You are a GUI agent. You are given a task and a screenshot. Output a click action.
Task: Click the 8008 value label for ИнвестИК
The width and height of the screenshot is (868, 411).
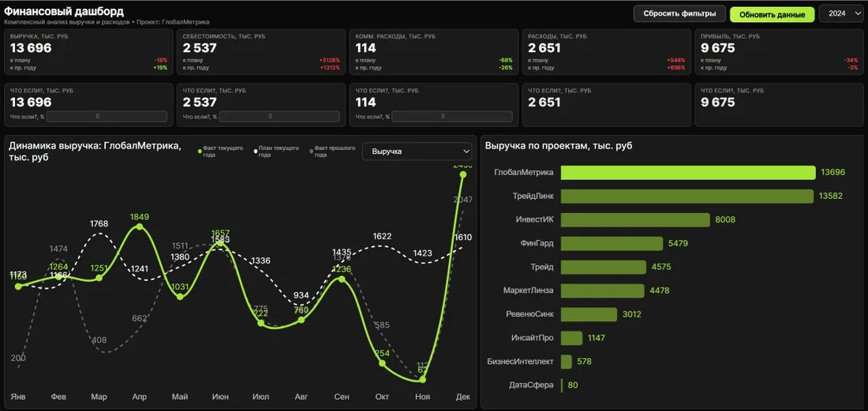725,219
